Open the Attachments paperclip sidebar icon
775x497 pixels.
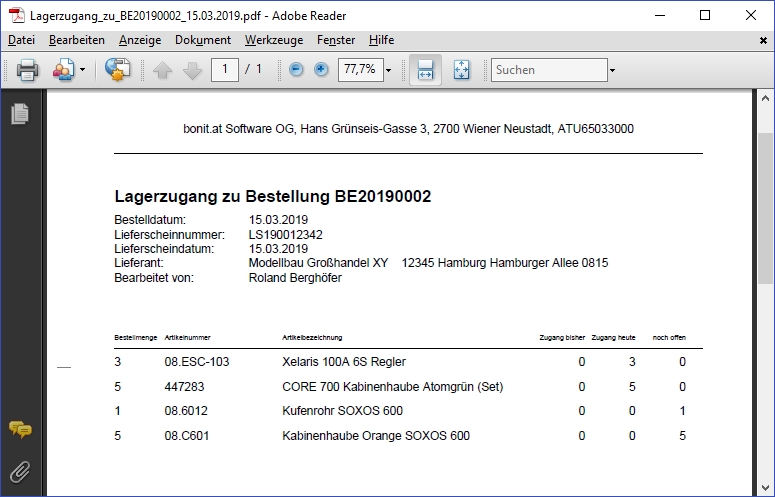(20, 472)
